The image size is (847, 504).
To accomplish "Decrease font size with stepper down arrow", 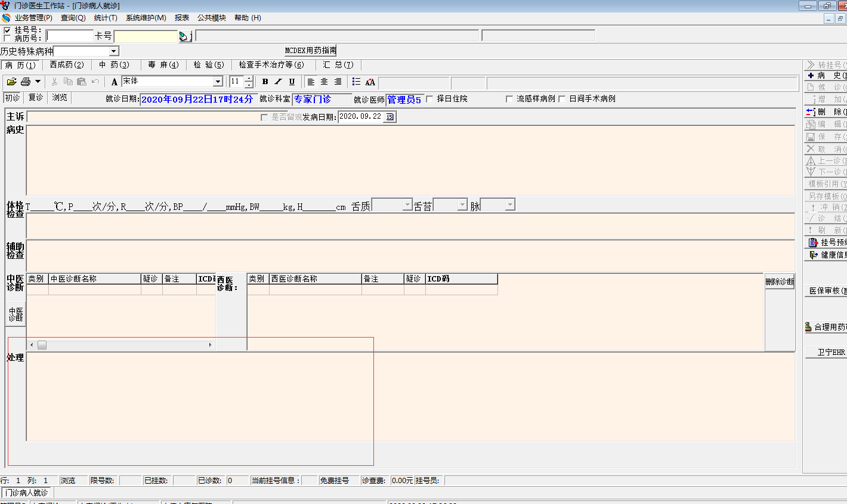I will click(x=249, y=85).
